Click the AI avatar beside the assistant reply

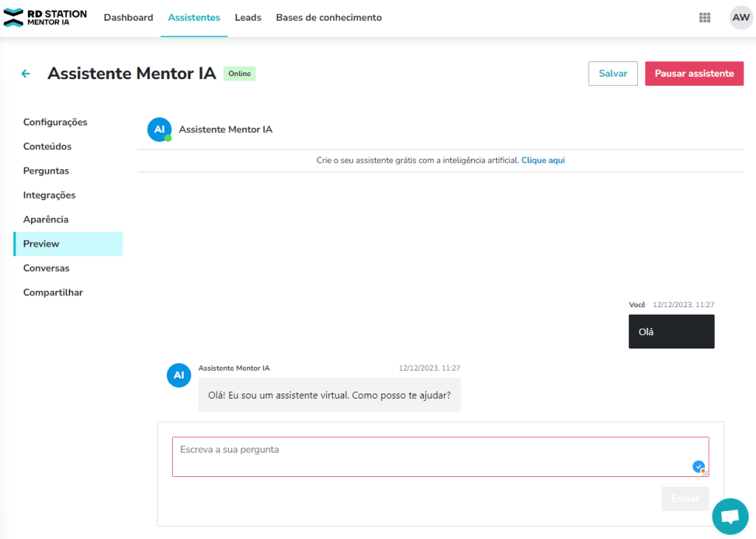[x=179, y=375]
